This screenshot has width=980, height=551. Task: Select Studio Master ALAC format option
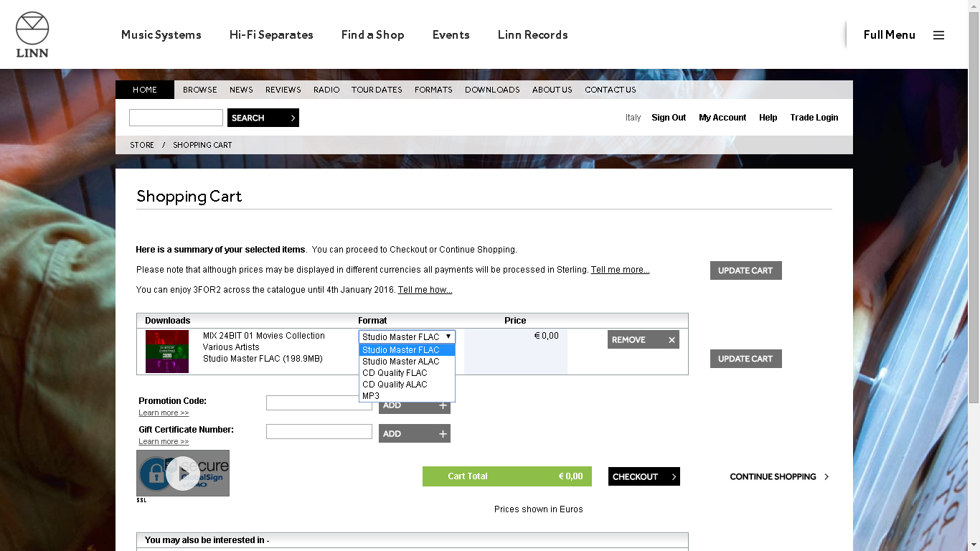point(400,362)
